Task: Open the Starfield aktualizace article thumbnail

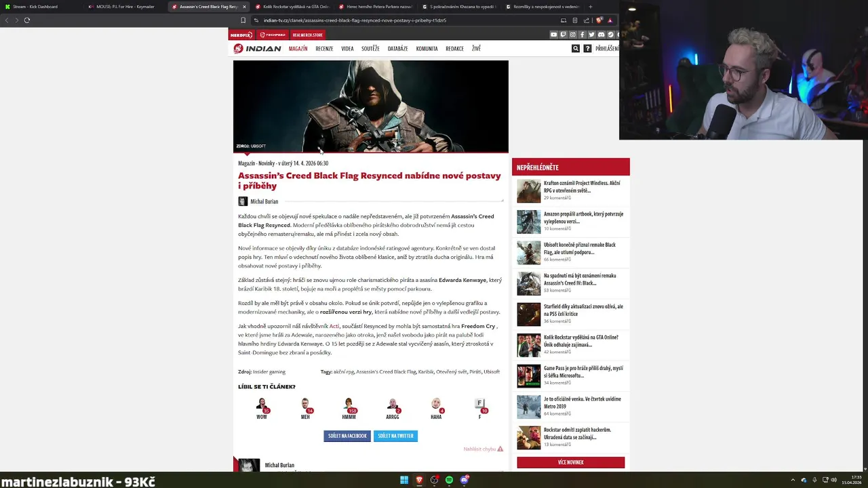Action: tap(529, 314)
